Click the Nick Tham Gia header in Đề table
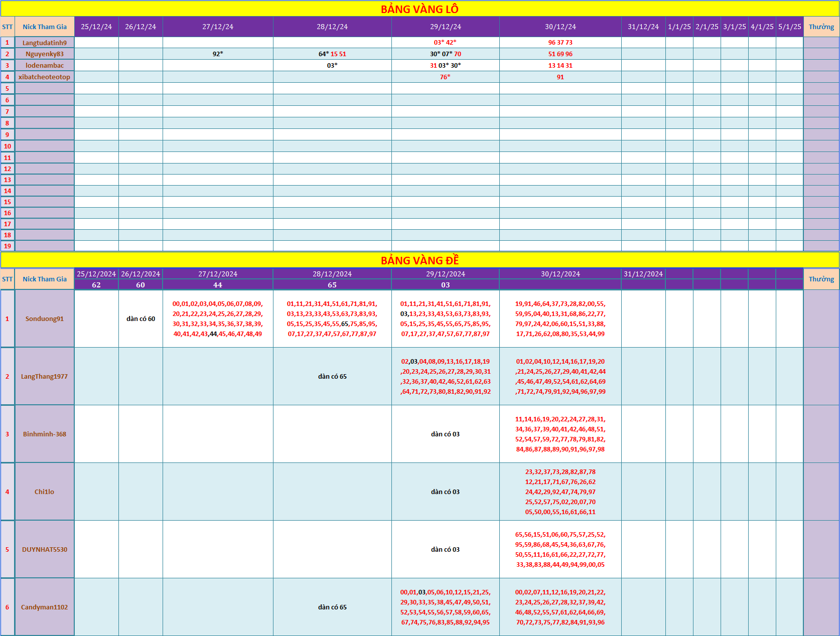 coord(45,279)
